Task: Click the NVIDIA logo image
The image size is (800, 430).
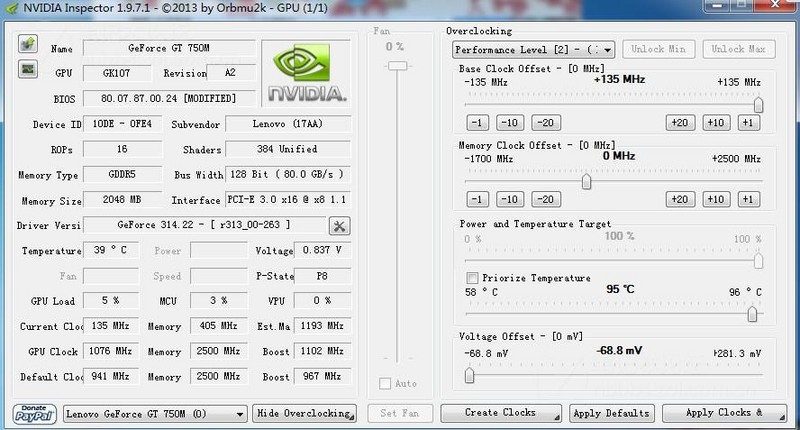Action: (x=306, y=73)
